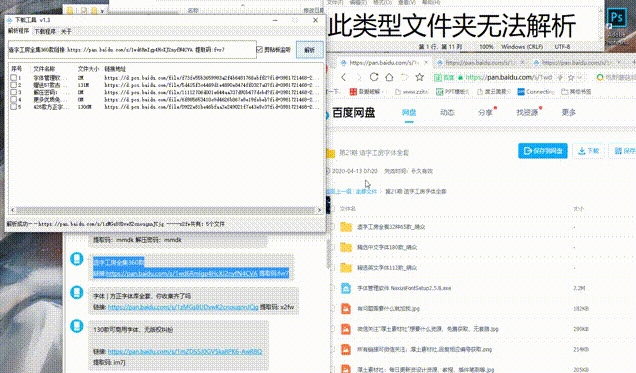636x373 pixels.
Task: Click the 返回上一级 breadcrumb link
Action: coord(340,191)
